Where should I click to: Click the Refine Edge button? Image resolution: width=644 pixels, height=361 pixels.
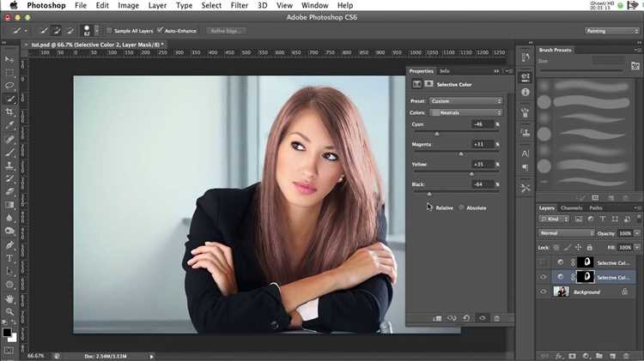(x=226, y=31)
